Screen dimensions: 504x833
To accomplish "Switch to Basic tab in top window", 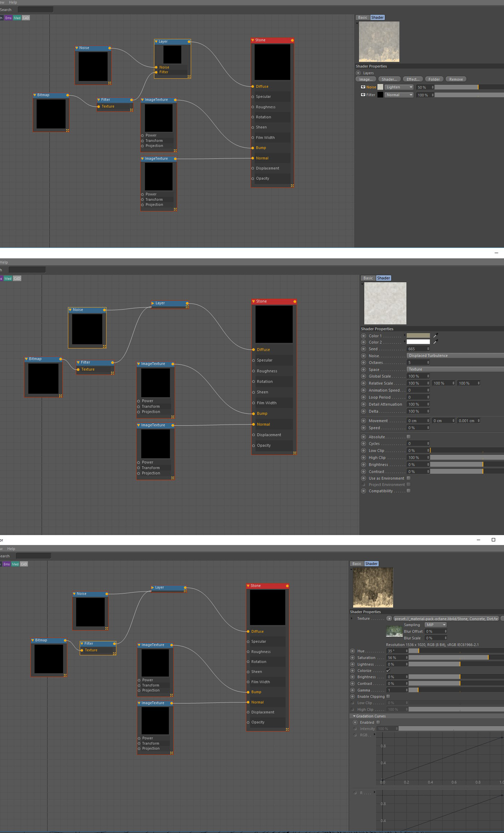I will point(363,18).
